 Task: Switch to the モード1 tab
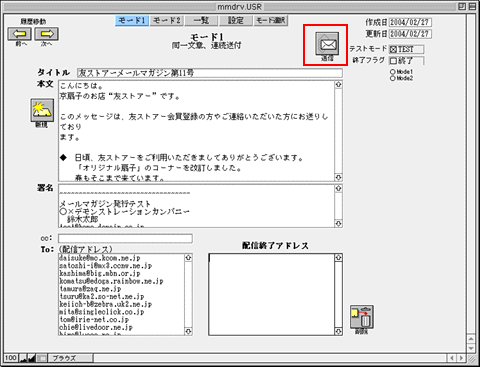[x=132, y=20]
